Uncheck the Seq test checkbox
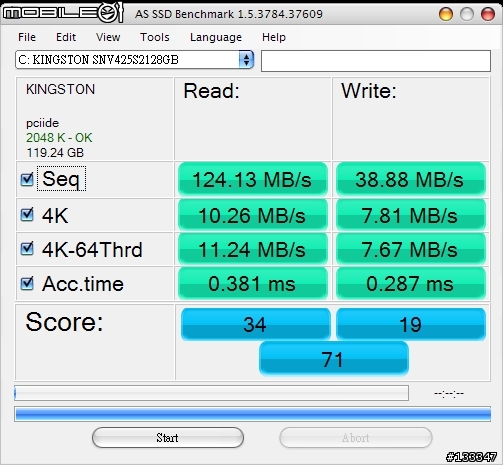 (27, 179)
